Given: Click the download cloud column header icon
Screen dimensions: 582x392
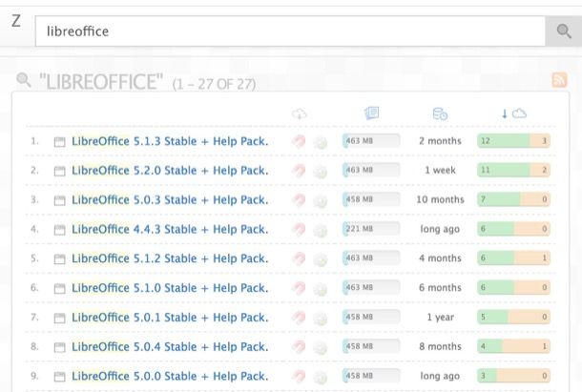Looking at the screenshot, I should pos(300,113).
